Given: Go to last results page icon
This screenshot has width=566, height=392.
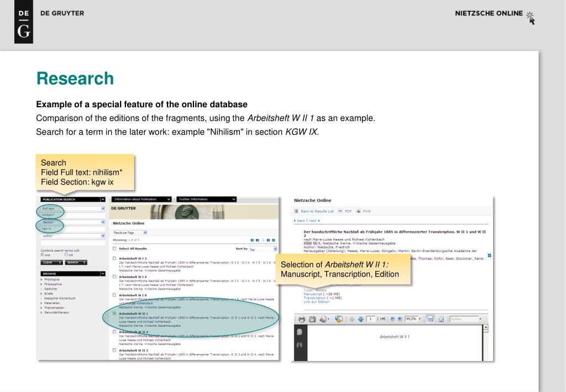Looking at the screenshot, I should (273, 240).
